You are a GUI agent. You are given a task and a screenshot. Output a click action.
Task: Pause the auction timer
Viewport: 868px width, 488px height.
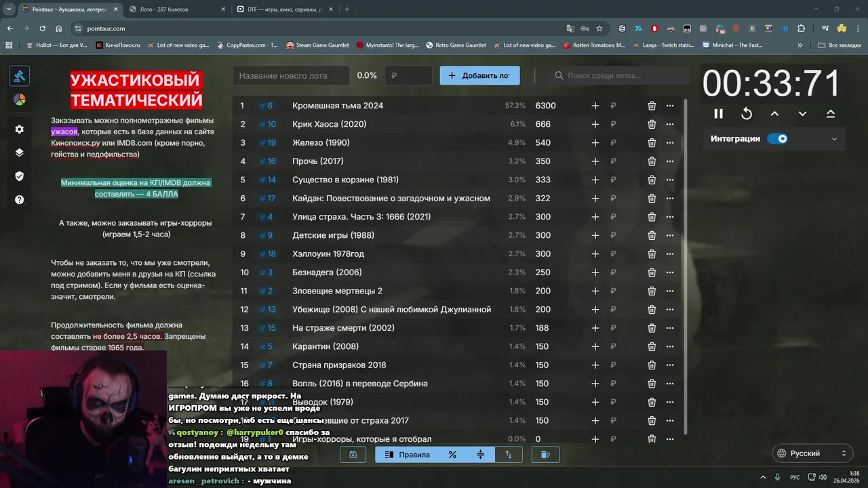tap(719, 114)
